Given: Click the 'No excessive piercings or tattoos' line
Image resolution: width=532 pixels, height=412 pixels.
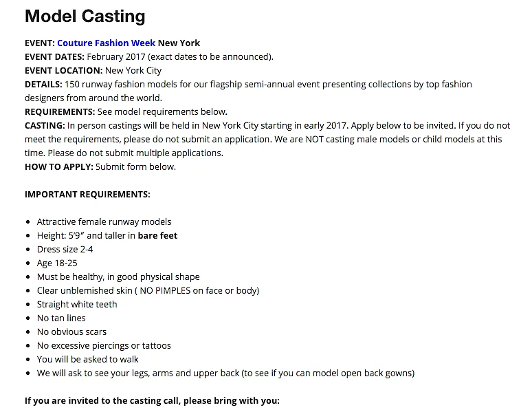Looking at the screenshot, I should click(104, 346).
